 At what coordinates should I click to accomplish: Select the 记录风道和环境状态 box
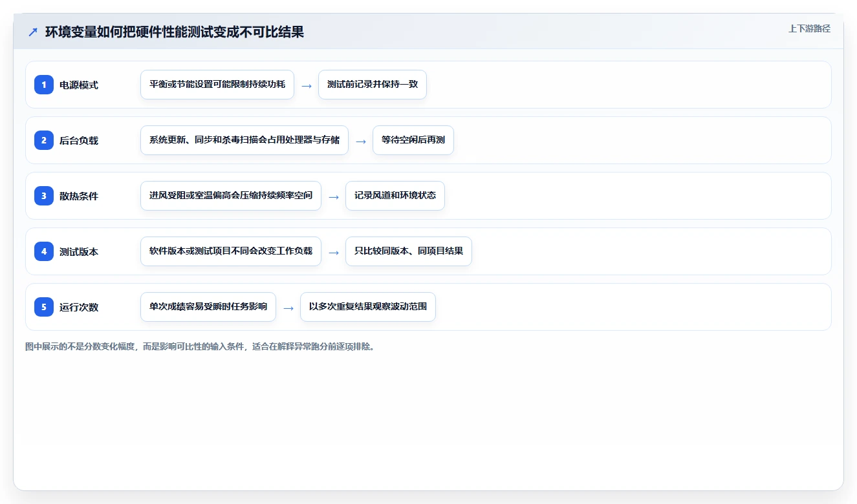(x=395, y=196)
